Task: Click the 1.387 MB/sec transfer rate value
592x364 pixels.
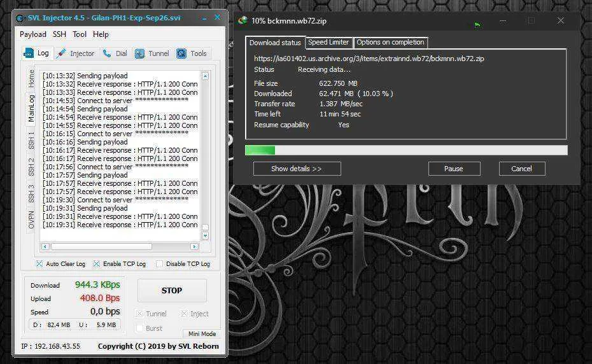Action: (341, 104)
